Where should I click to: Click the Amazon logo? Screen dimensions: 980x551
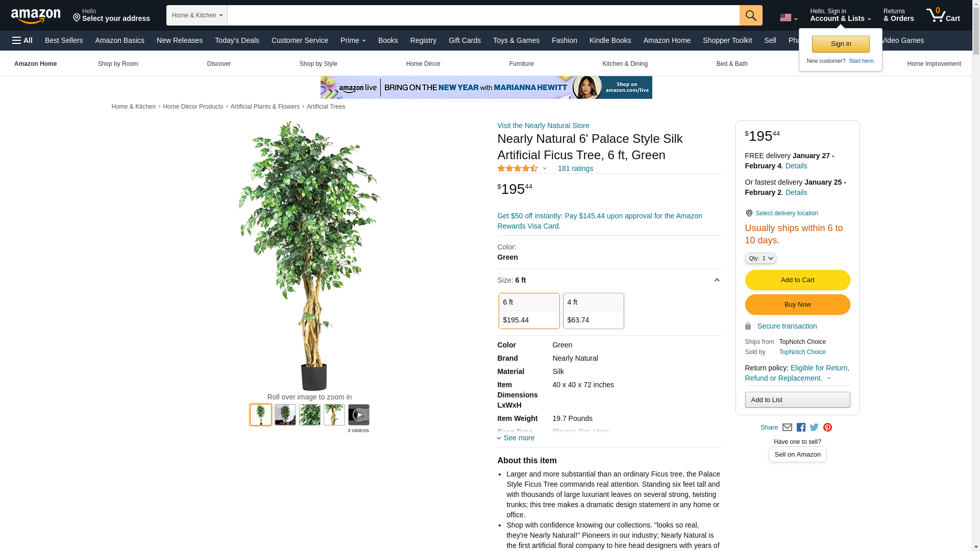(x=36, y=16)
